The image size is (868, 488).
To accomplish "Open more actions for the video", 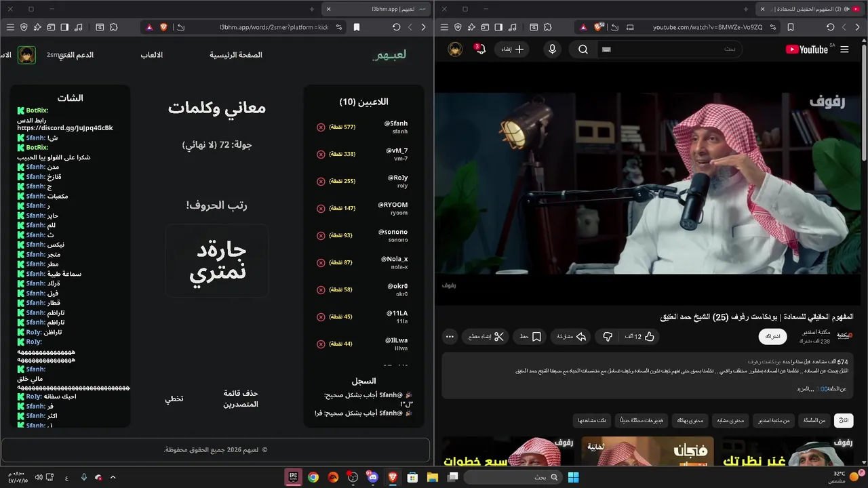I will pos(450,336).
